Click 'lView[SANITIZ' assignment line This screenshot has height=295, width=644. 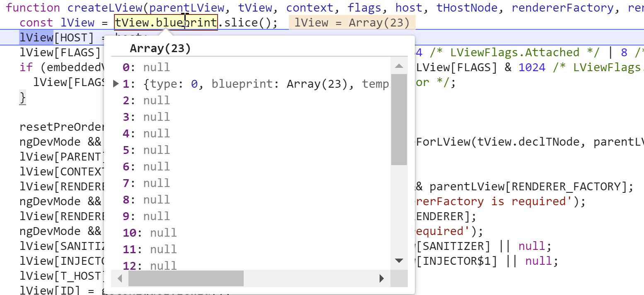pyautogui.click(x=61, y=246)
